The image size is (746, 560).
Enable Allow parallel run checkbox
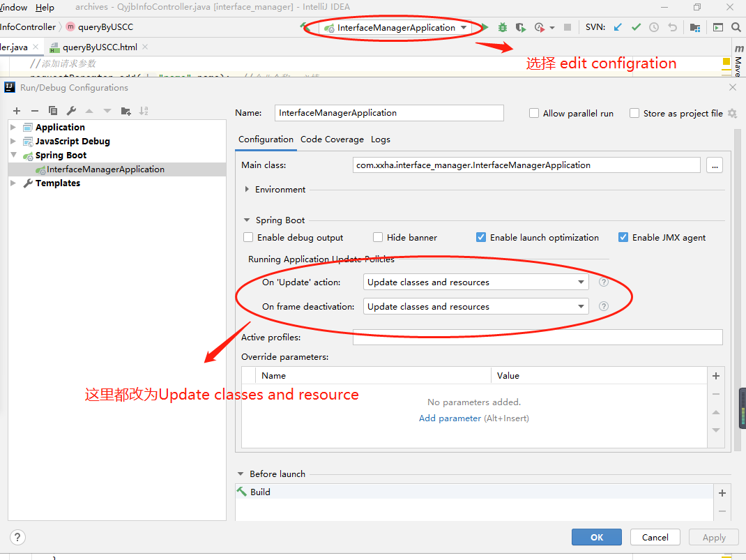coord(534,113)
